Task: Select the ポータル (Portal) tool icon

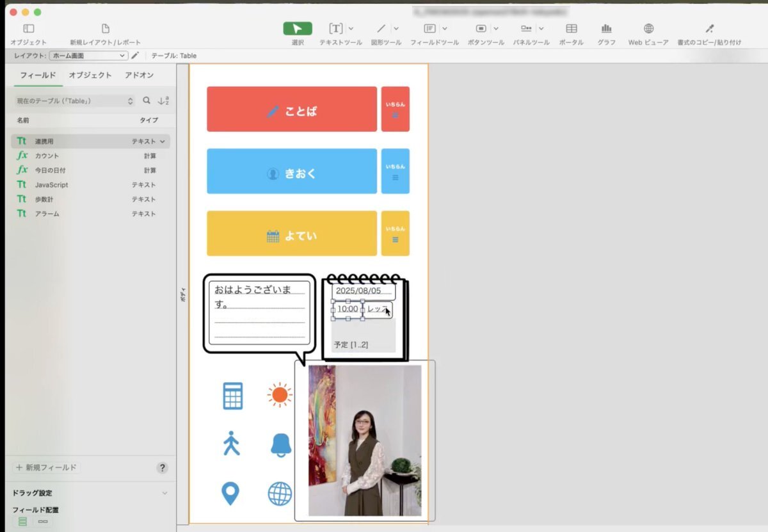Action: (x=571, y=29)
